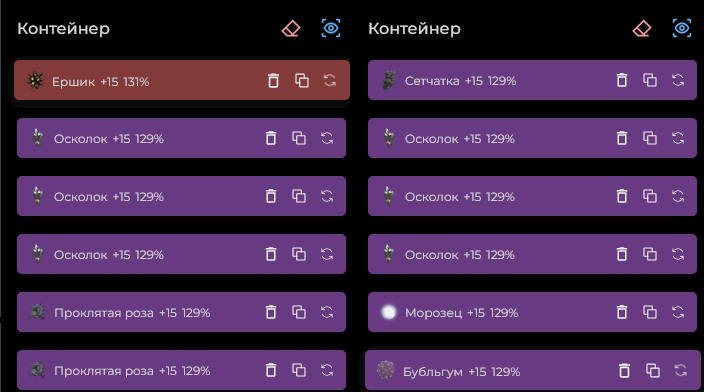
Task: Toggle visibility of the left Контейнер
Action: coord(331,28)
